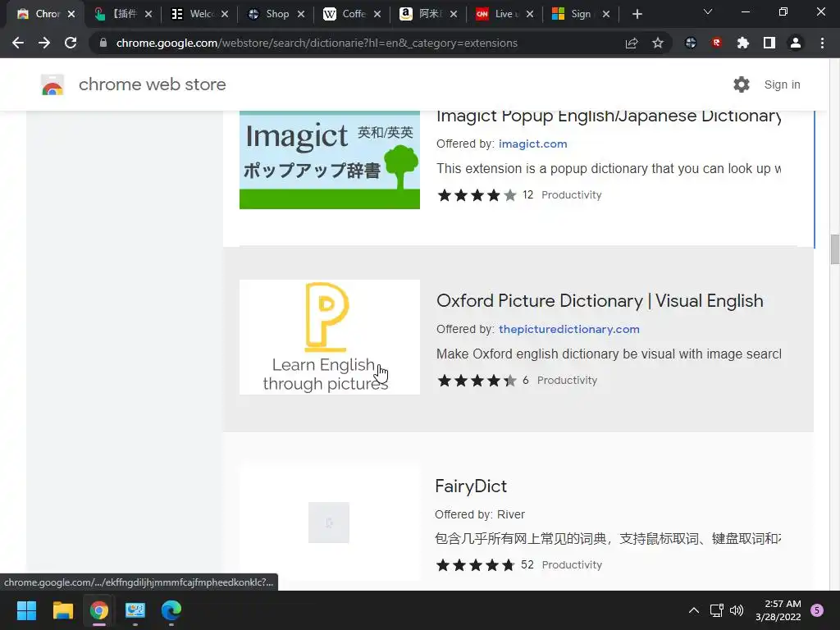840x630 pixels.
Task: Click the address bar URL text
Action: [317, 43]
